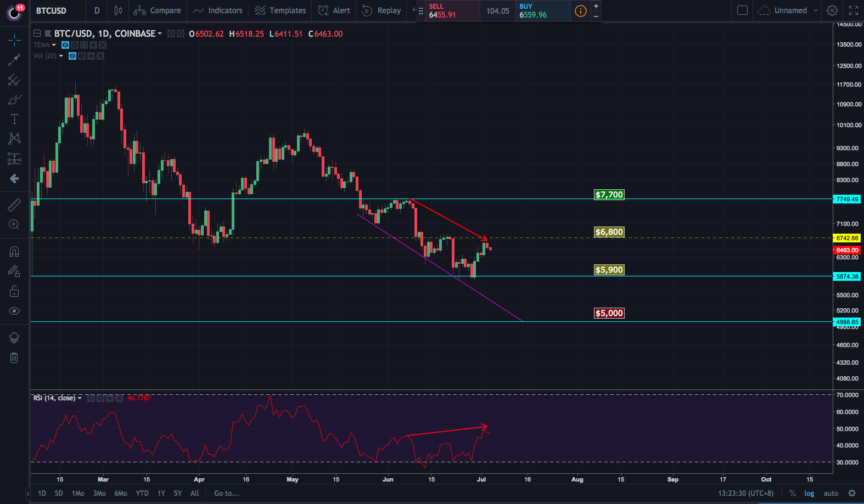The width and height of the screenshot is (864, 504).
Task: Toggle stay in drawing mode
Action: pos(14,271)
